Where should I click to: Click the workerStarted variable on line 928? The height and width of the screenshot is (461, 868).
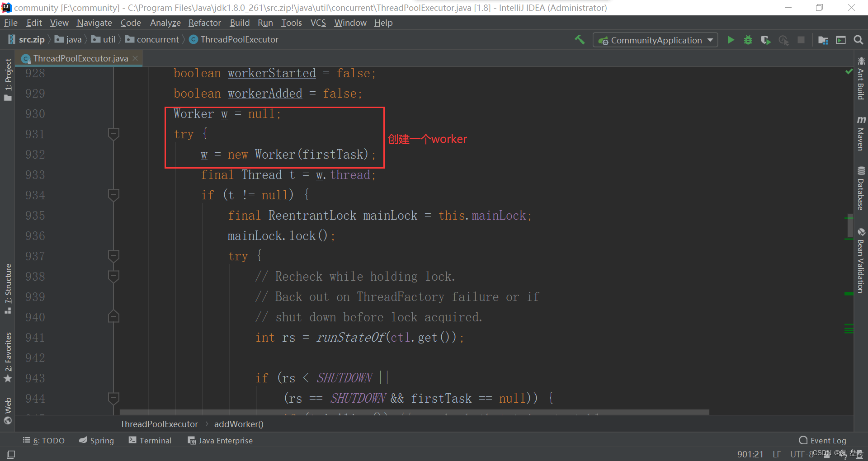272,73
